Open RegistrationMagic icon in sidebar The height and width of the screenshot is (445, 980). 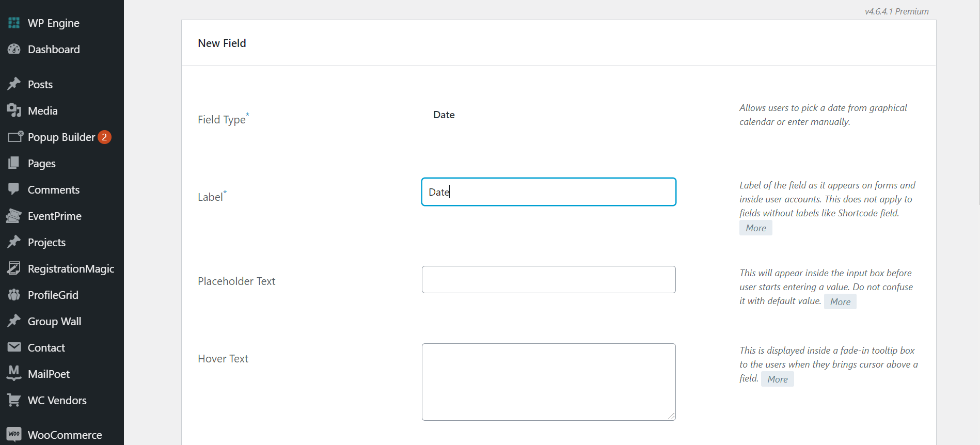tap(14, 268)
